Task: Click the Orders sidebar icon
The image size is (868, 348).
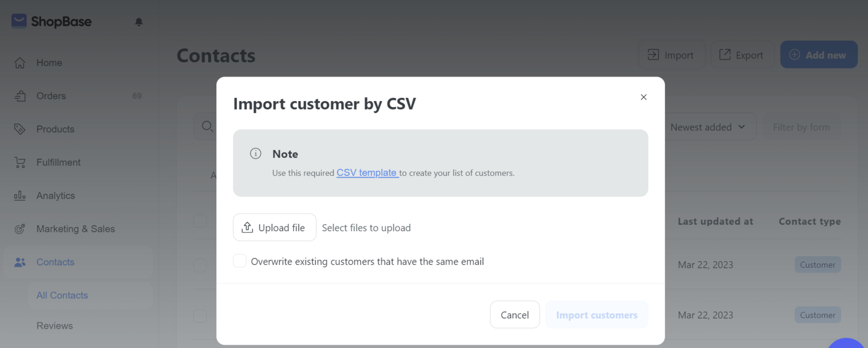Action: pos(20,96)
